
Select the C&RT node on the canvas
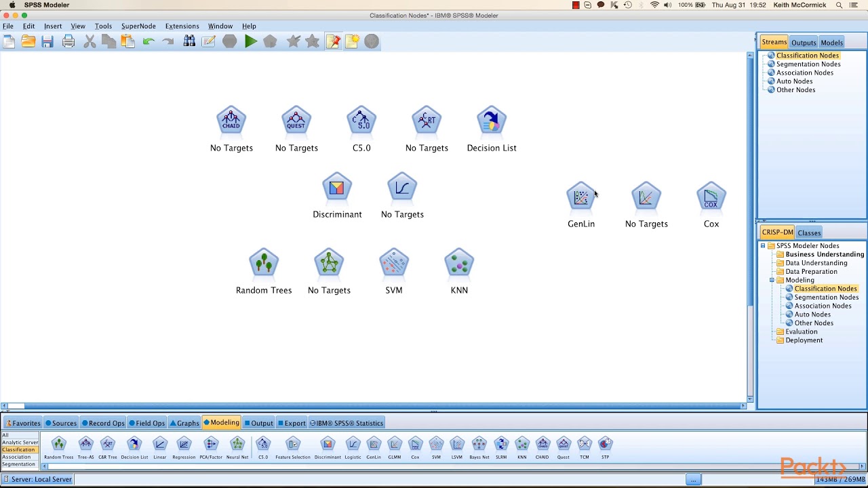[427, 121]
